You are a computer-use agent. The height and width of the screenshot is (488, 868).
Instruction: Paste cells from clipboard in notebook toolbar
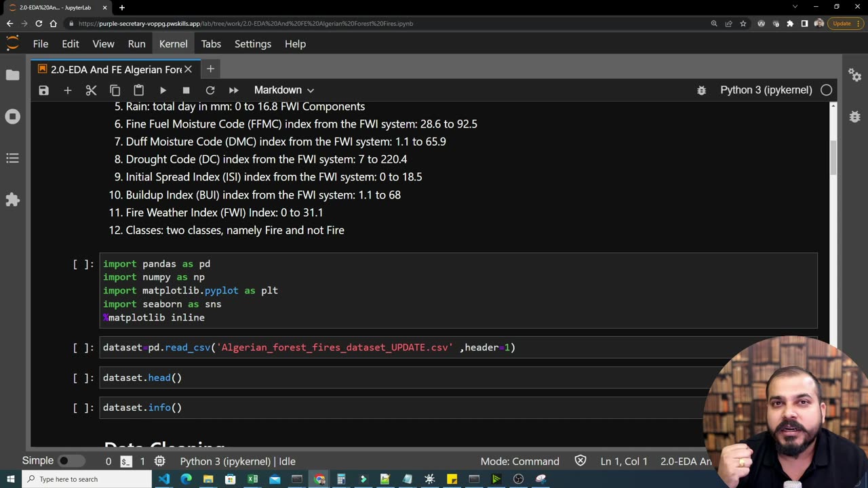click(138, 90)
